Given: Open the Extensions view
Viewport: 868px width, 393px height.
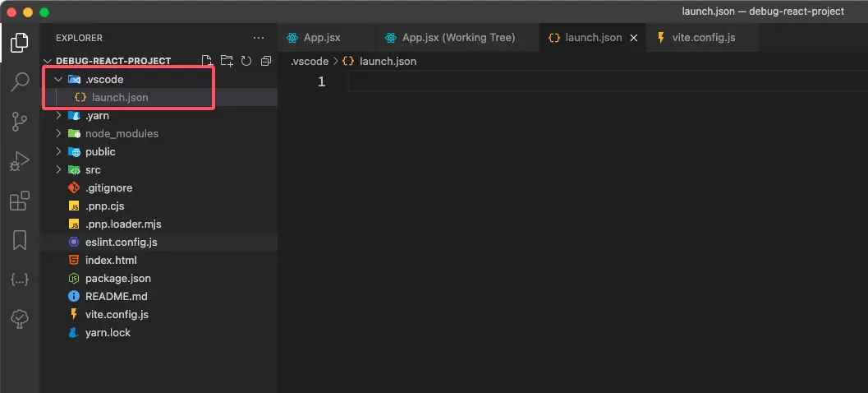Looking at the screenshot, I should (20, 201).
